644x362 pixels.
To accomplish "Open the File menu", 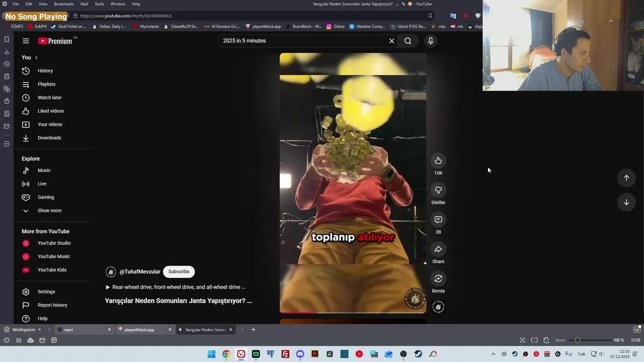I will tap(16, 4).
